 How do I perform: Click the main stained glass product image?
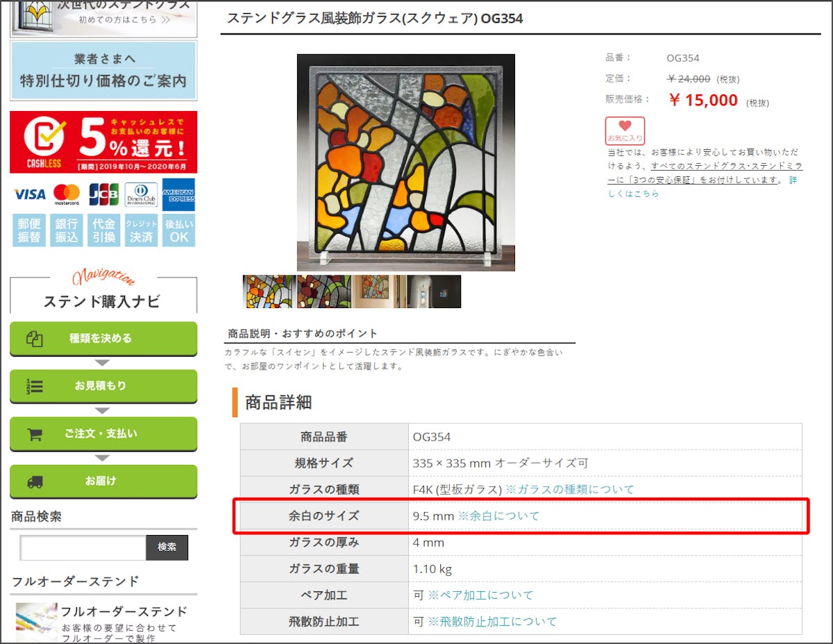click(x=405, y=162)
